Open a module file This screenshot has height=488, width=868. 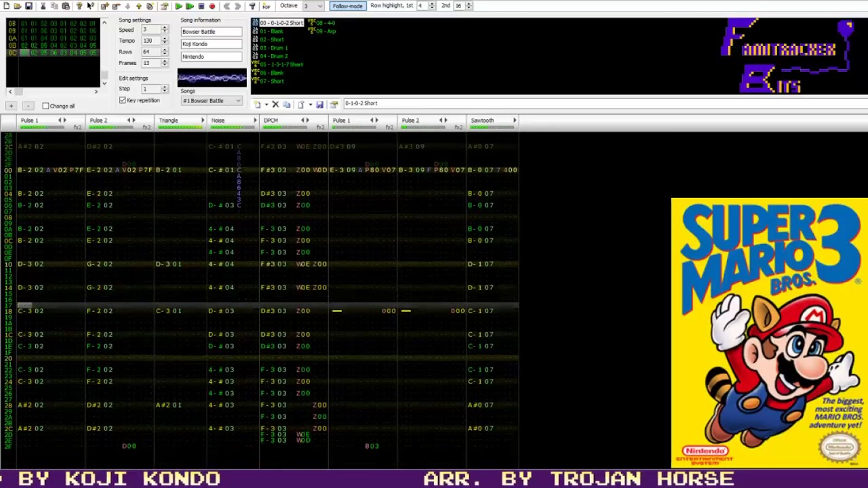coord(17,6)
